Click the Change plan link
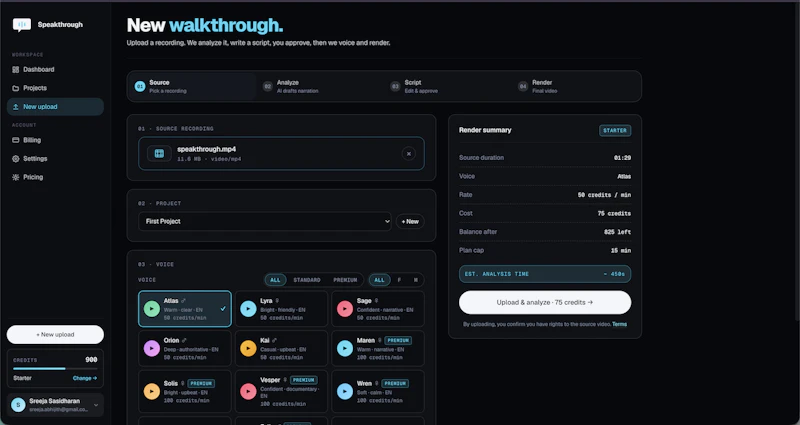Viewport: 800px width, 425px height. (85, 378)
